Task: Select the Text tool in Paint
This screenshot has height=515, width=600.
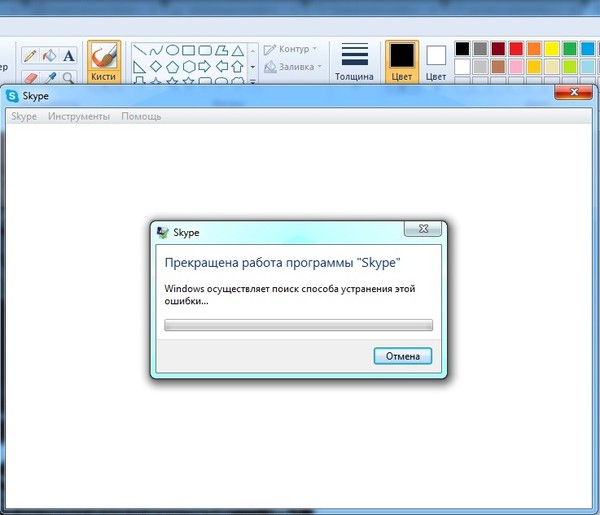Action: [69, 56]
